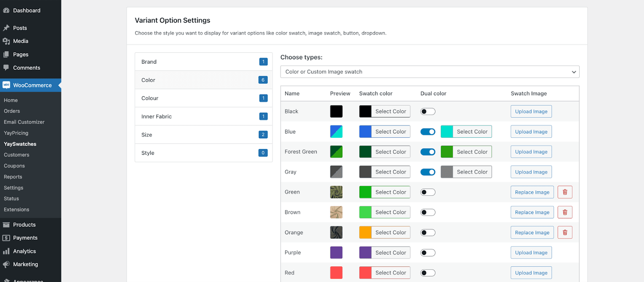
Task: Click Upload Image for Black
Action: click(531, 112)
